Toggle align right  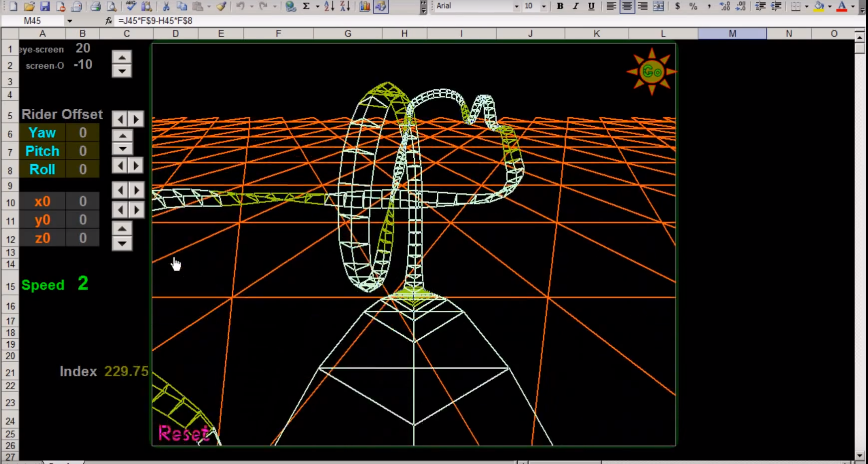pyautogui.click(x=643, y=6)
